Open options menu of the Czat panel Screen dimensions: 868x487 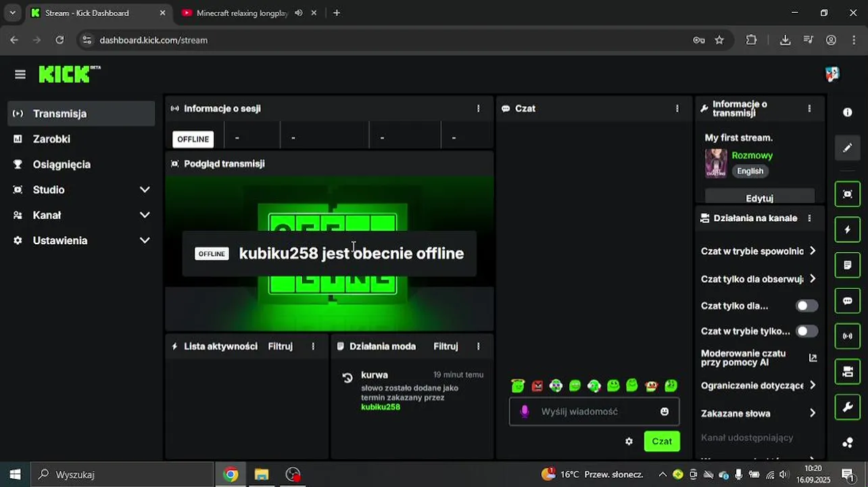[677, 108]
